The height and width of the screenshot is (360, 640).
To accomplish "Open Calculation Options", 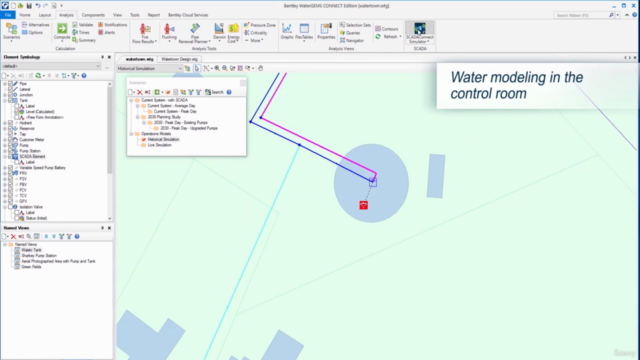I will pyautogui.click(x=32, y=32).
